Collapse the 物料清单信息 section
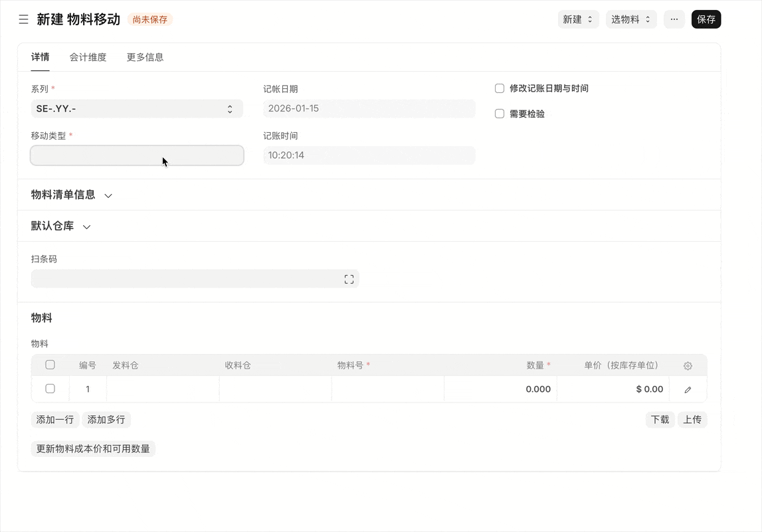The image size is (762, 532). [108, 195]
